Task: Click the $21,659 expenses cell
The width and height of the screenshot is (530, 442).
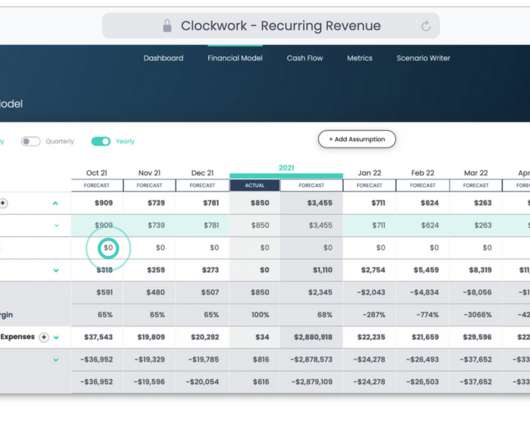Action: [x=425, y=337]
